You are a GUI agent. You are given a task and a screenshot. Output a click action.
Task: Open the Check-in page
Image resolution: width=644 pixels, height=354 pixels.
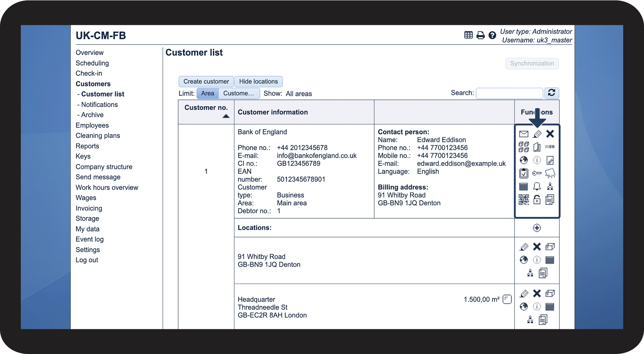click(x=89, y=73)
